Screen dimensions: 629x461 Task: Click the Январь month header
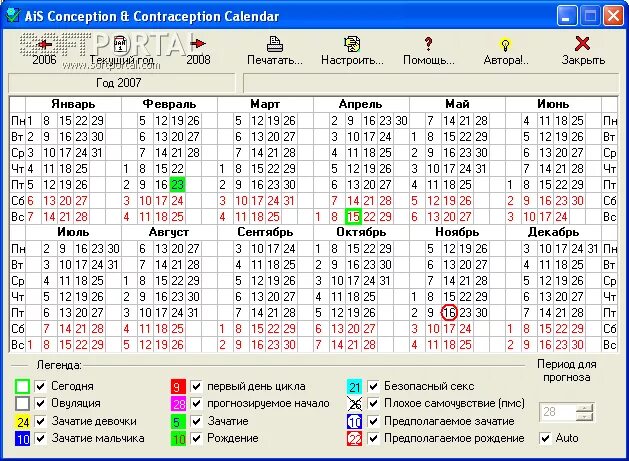(73, 104)
